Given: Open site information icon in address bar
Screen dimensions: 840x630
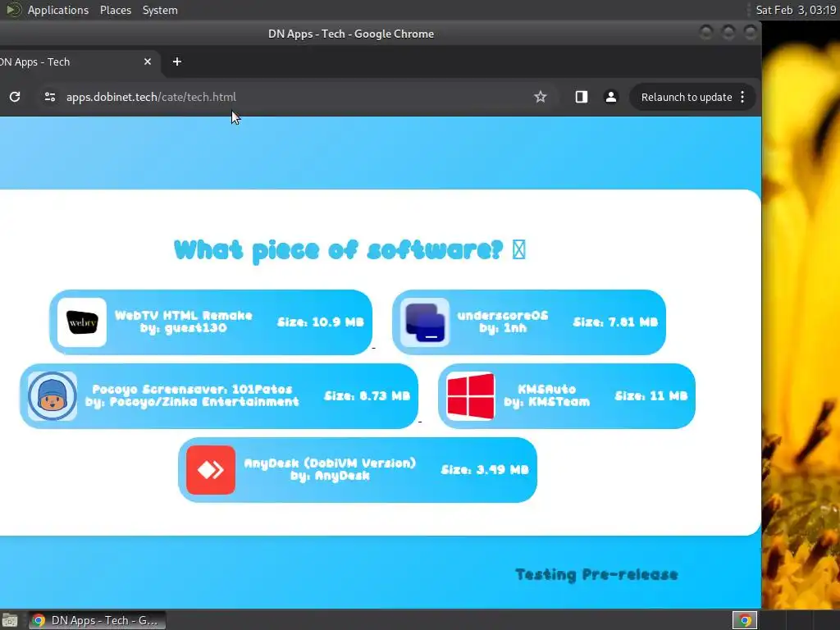Looking at the screenshot, I should click(50, 97).
